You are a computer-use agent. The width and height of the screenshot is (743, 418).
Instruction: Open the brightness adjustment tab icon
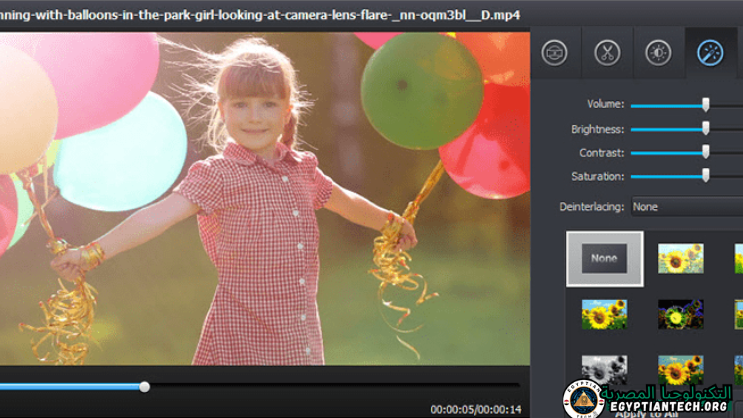coord(658,53)
